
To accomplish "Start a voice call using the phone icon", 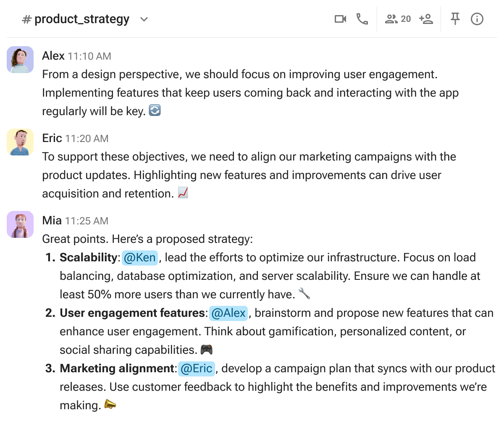I will (x=362, y=18).
